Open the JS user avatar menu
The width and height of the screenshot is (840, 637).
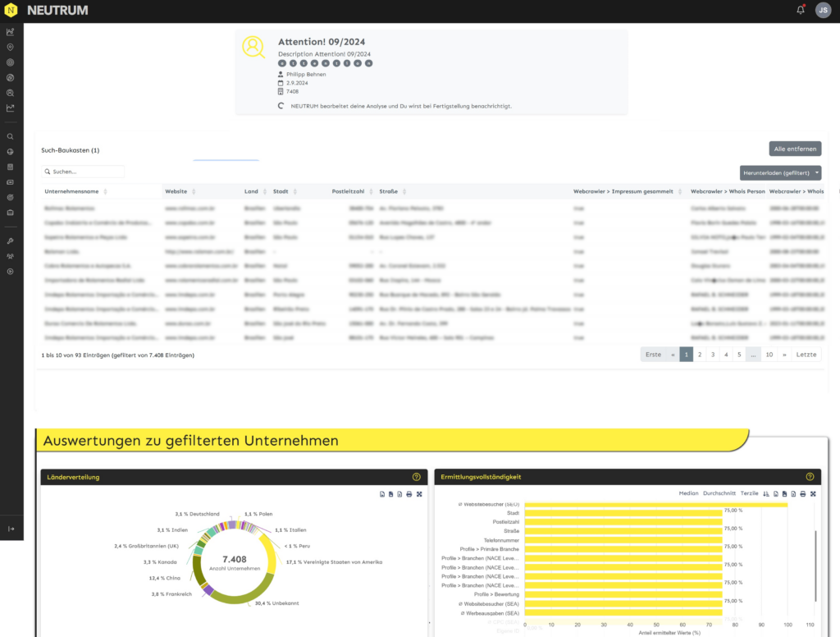click(823, 10)
